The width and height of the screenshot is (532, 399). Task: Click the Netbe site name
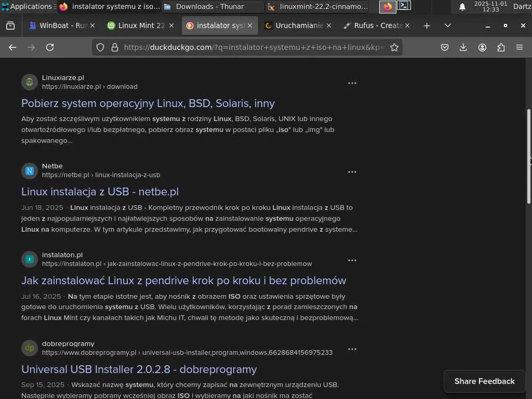(52, 166)
